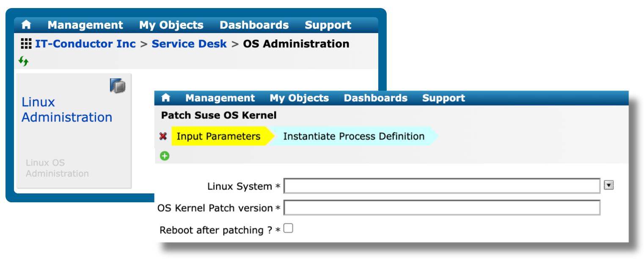Click the Linux System input field

point(442,186)
